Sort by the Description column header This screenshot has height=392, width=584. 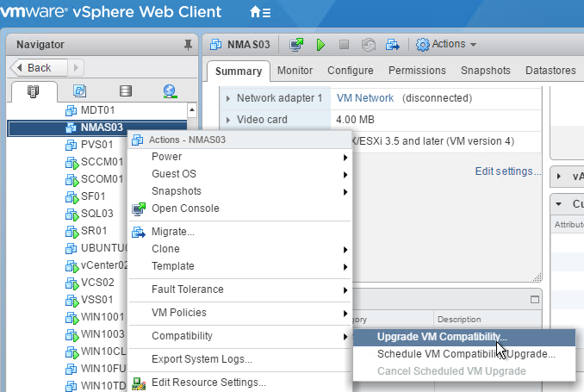[488, 320]
